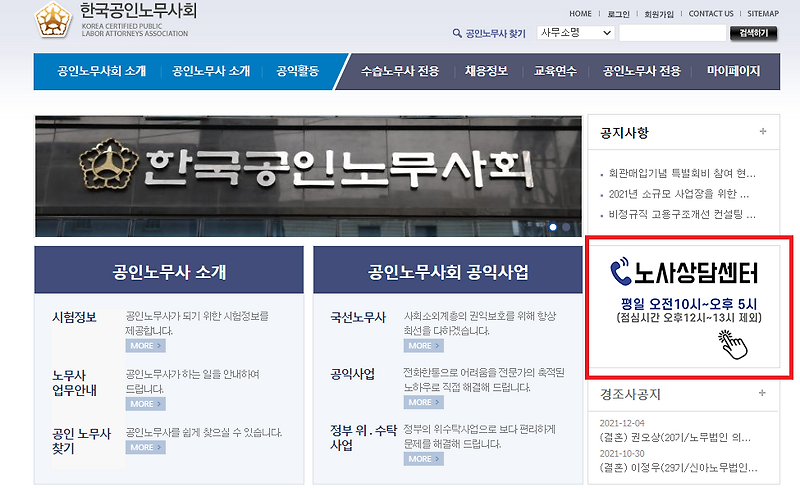Viewport: 800px width, 492px height.
Task: Open the 수습노무사 전용 menu
Action: 400,71
